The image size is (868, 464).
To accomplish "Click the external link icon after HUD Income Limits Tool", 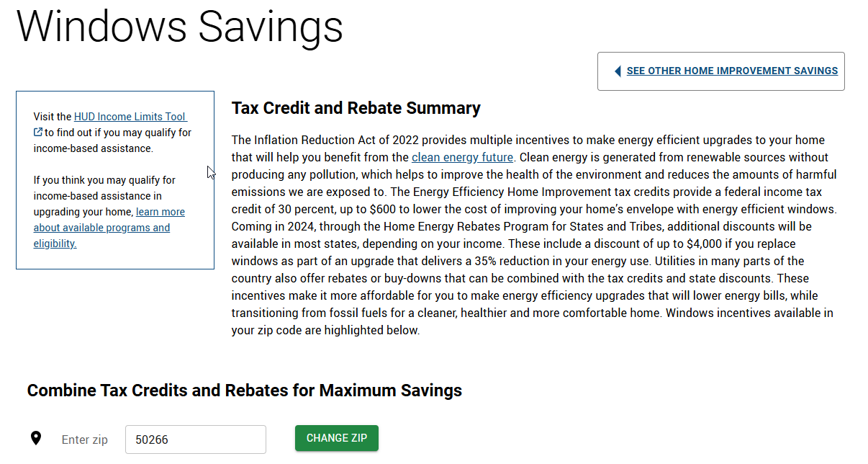I will [38, 133].
